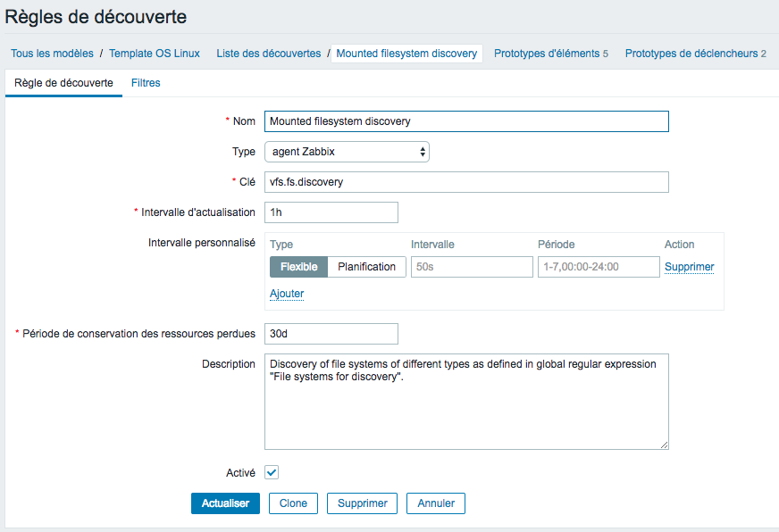Click the Actualiser button
The width and height of the screenshot is (779, 532).
tap(225, 503)
